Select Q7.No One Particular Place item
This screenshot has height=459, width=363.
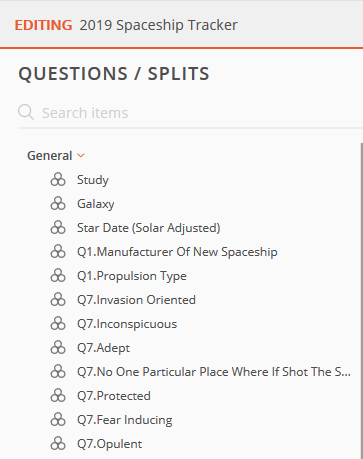[x=214, y=372]
